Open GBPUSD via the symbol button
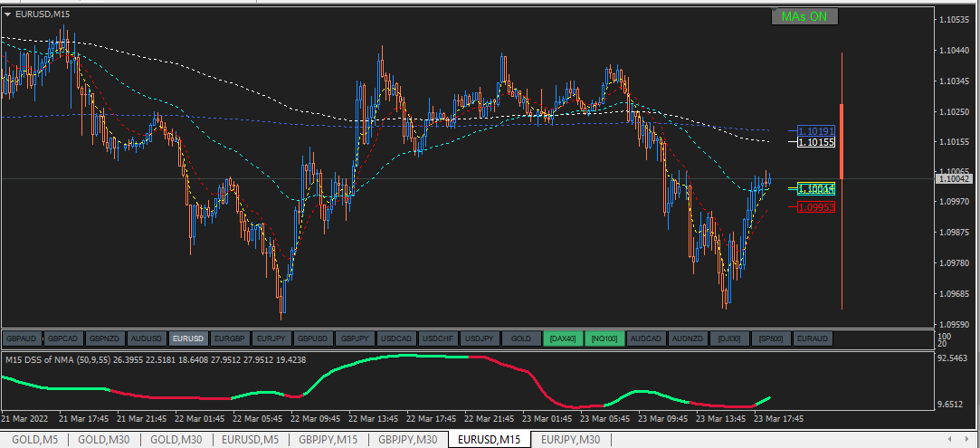The image size is (980, 448). (x=312, y=338)
